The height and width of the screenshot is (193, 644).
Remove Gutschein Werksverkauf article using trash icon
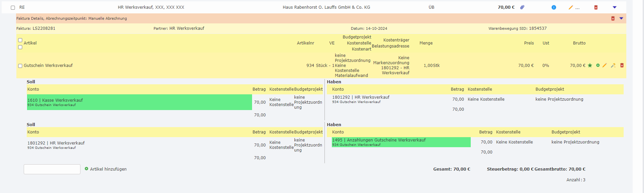(622, 66)
